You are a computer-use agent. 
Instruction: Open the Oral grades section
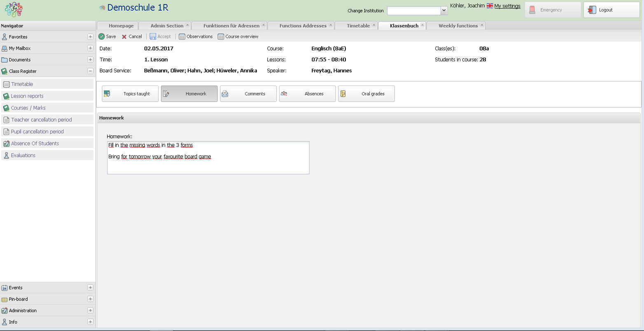tap(366, 94)
